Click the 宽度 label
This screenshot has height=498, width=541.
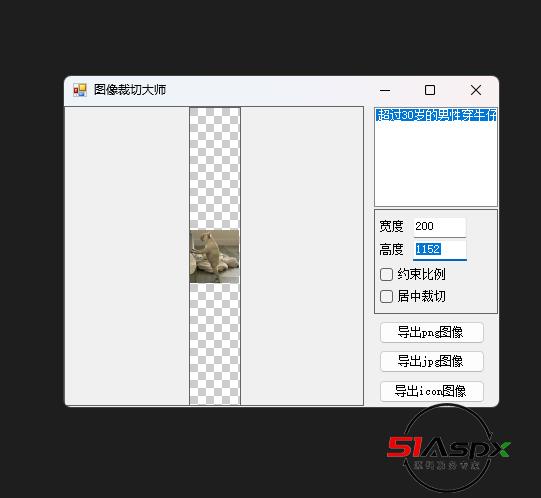click(x=391, y=227)
